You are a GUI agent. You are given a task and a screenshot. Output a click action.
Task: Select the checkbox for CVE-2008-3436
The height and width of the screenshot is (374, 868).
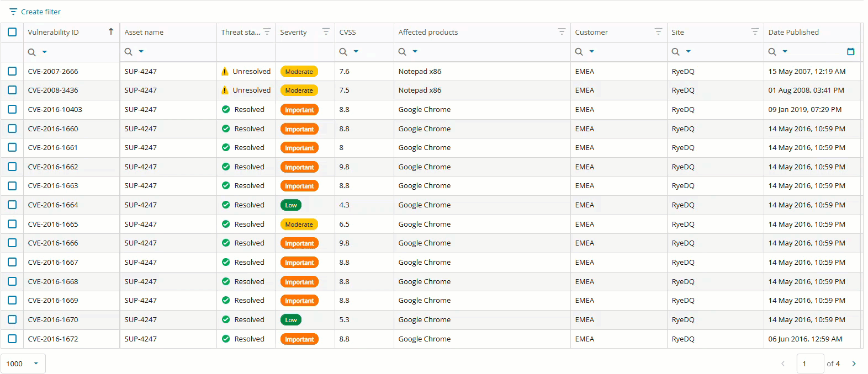(12, 90)
